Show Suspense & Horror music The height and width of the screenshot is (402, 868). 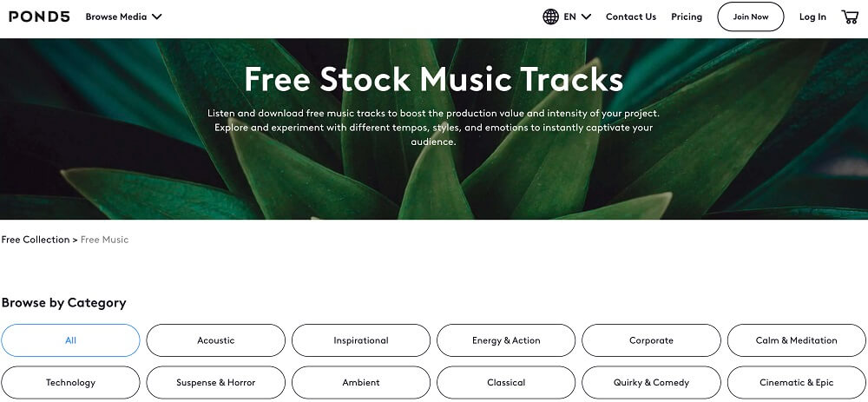tap(215, 382)
